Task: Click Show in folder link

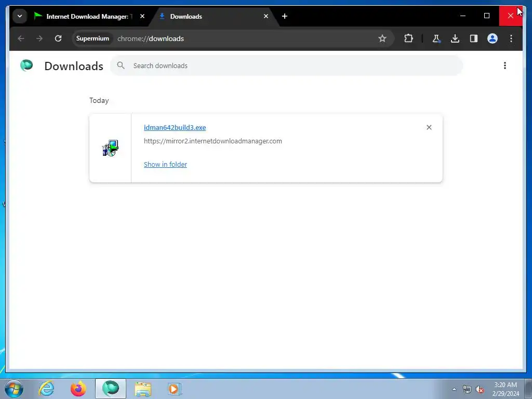Action: pyautogui.click(x=165, y=165)
